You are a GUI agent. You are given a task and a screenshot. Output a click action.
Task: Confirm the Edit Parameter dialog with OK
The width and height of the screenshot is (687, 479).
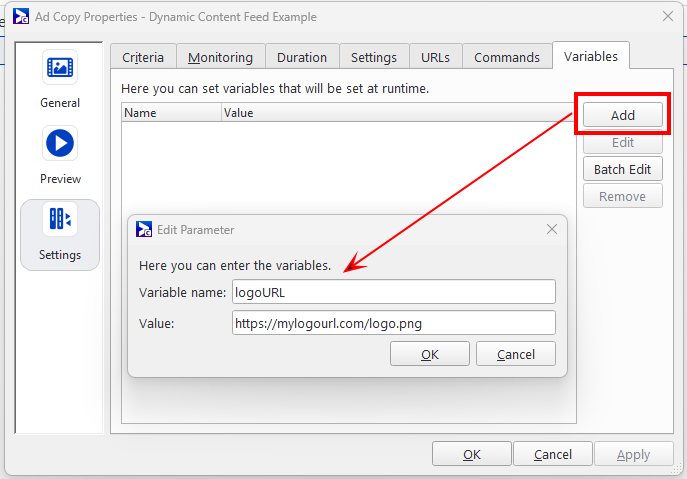click(x=430, y=354)
